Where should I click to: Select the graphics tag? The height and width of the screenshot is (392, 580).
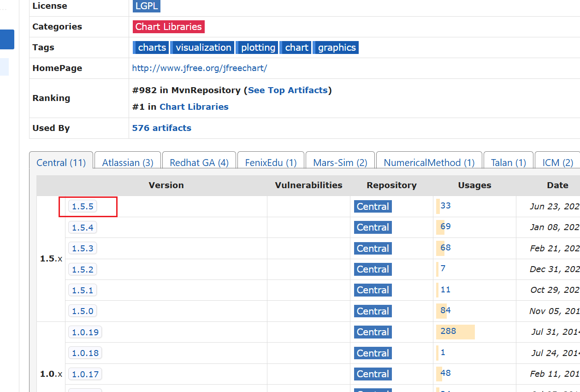tap(336, 48)
